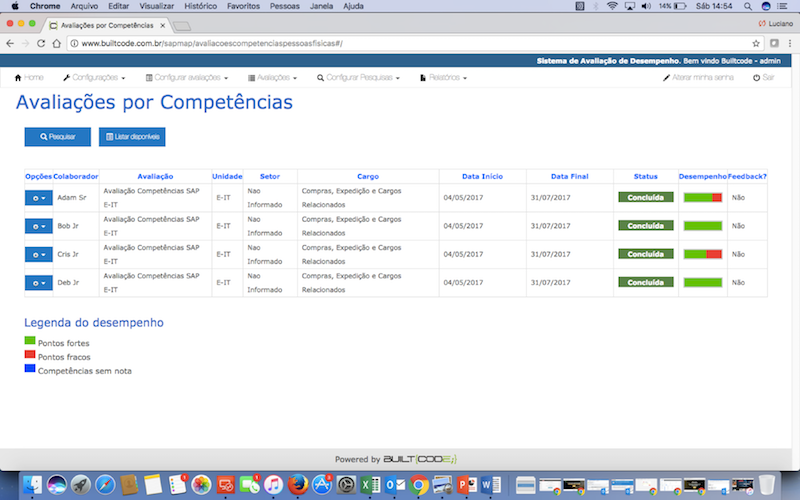Click the Listar disponíveis button
800x500 pixels.
(132, 137)
